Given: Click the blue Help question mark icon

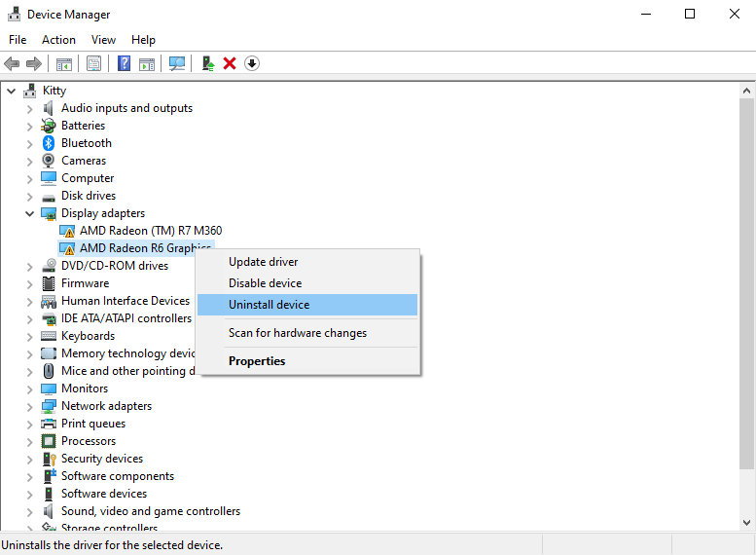Looking at the screenshot, I should pos(124,63).
